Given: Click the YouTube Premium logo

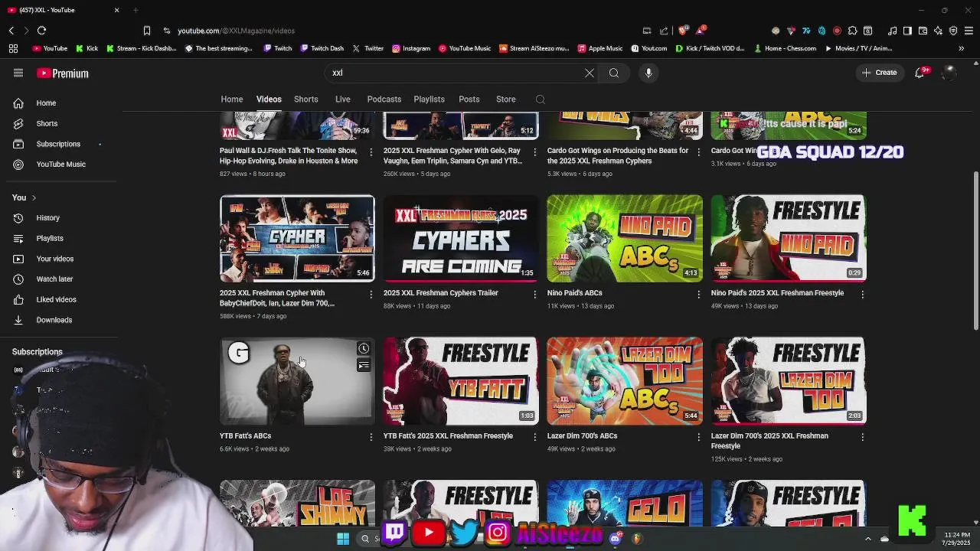Looking at the screenshot, I should point(63,73).
